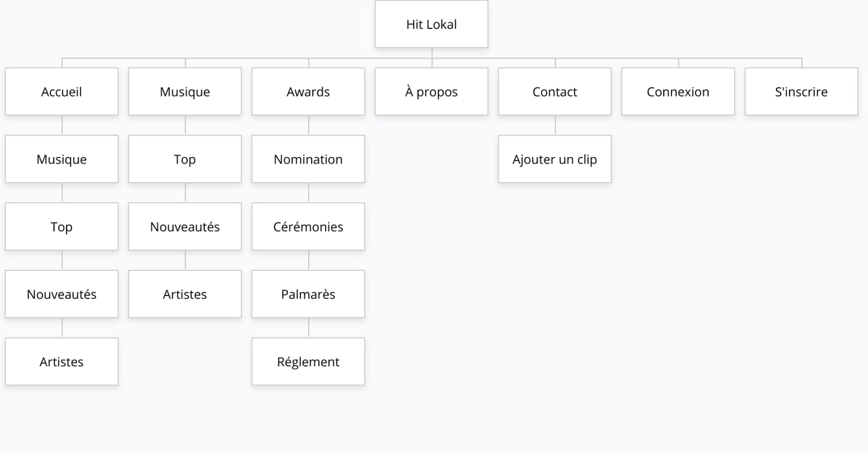The image size is (868, 453).
Task: Select Top box under top-level Musique
Action: pos(185,159)
